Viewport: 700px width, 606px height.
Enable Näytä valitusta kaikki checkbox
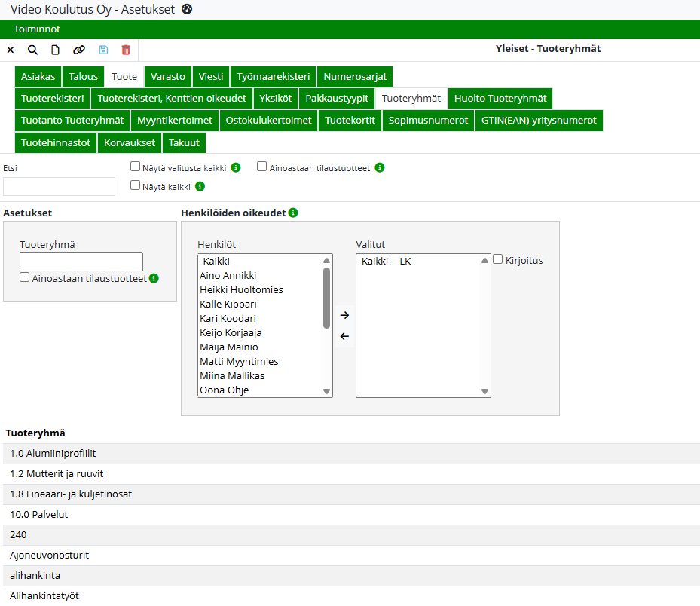pos(136,167)
